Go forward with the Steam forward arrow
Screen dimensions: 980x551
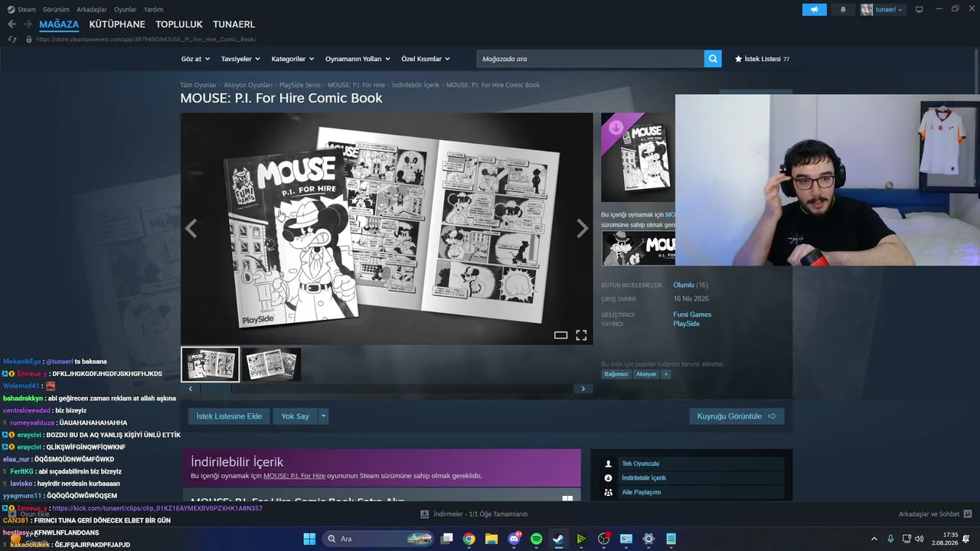point(28,24)
